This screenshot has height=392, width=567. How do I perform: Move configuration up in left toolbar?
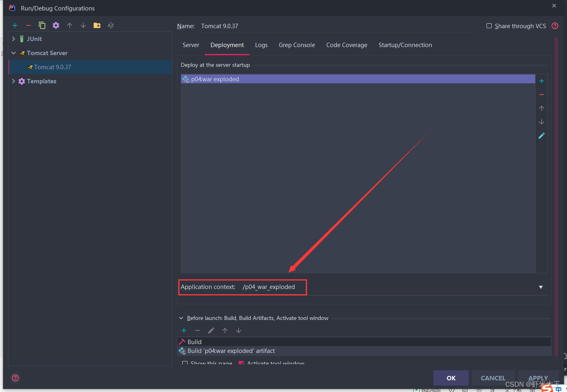tap(70, 25)
